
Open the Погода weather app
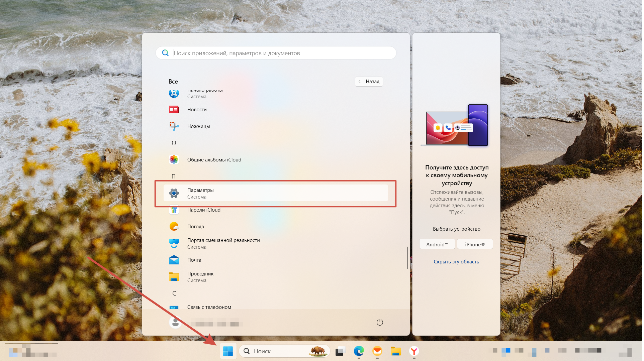pos(195,227)
